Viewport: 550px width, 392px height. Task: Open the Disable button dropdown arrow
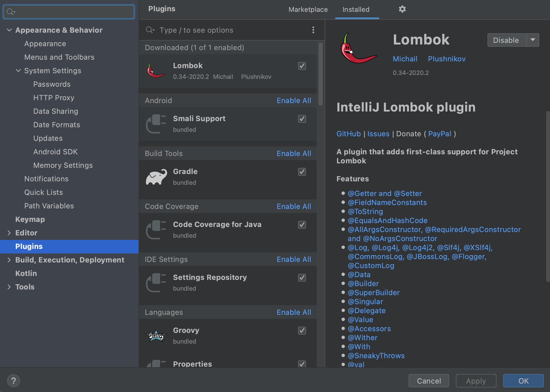tap(533, 40)
